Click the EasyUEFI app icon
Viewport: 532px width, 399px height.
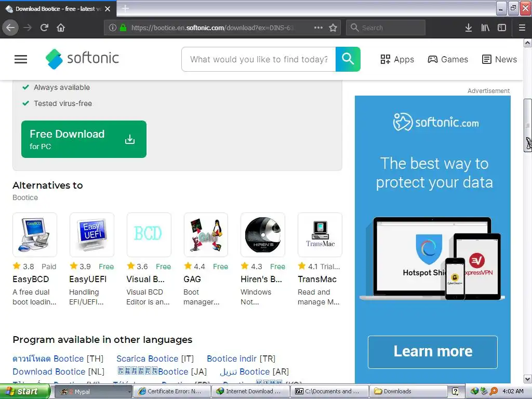(91, 234)
